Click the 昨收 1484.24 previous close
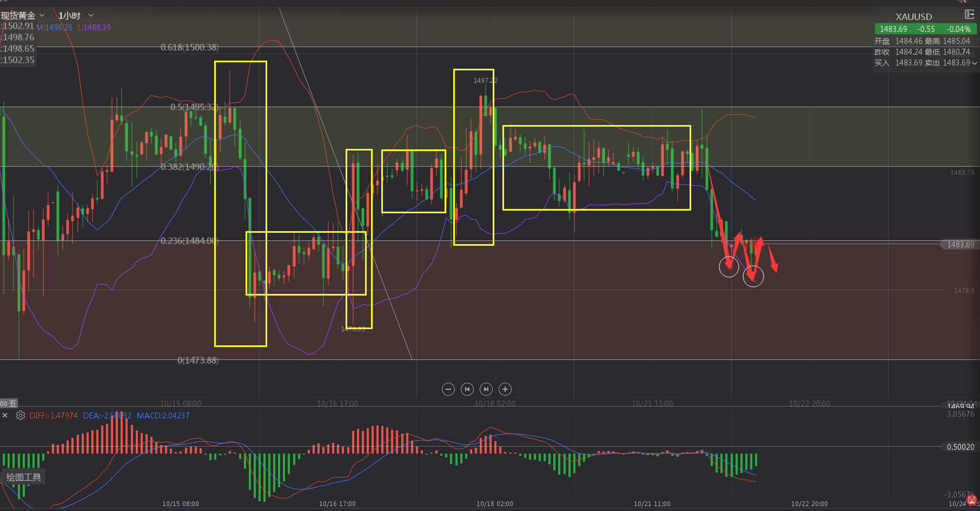This screenshot has height=511, width=980. click(x=898, y=52)
